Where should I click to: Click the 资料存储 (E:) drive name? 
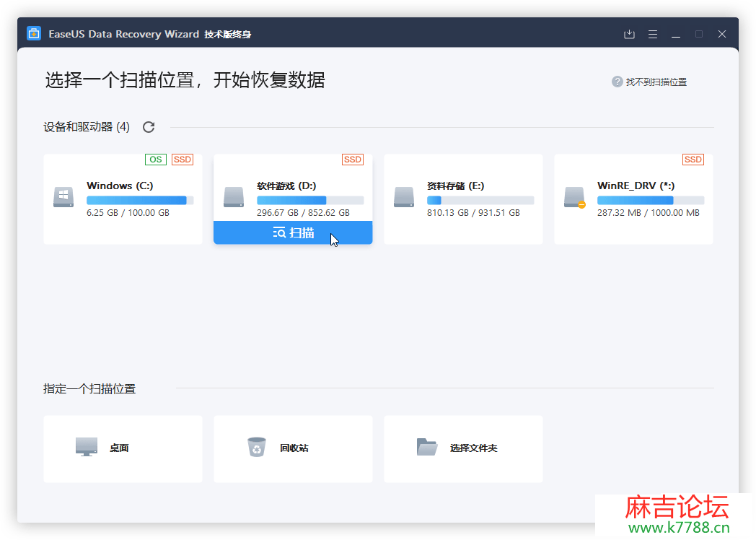click(x=456, y=186)
